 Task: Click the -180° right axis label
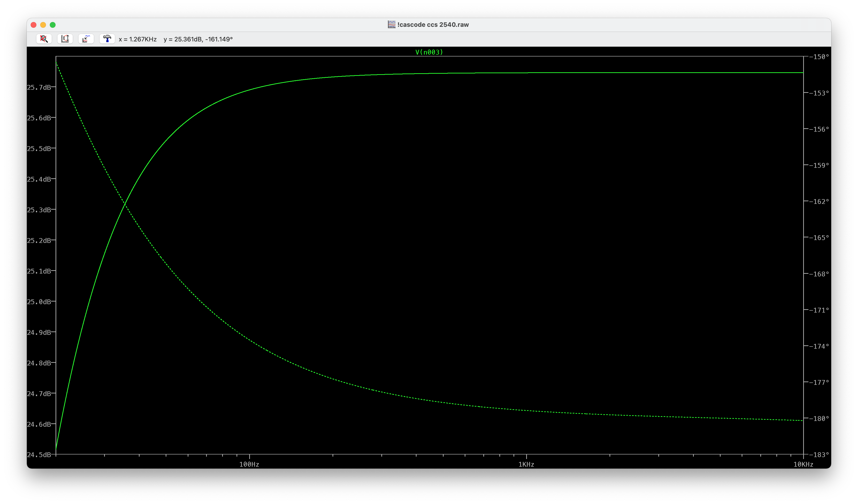click(819, 419)
